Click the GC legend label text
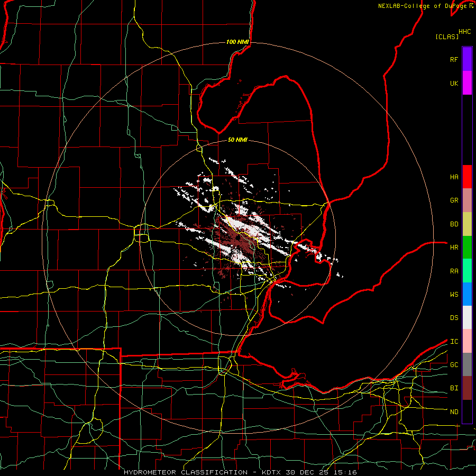The height and width of the screenshot is (476, 476). 454,365
